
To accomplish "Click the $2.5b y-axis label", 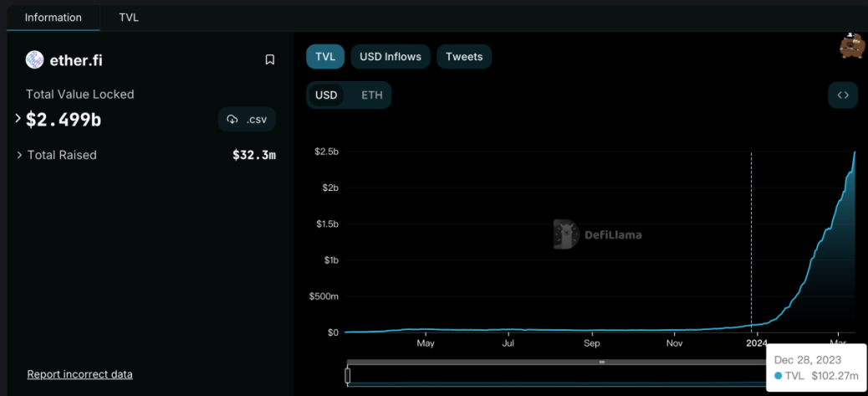I will point(327,152).
